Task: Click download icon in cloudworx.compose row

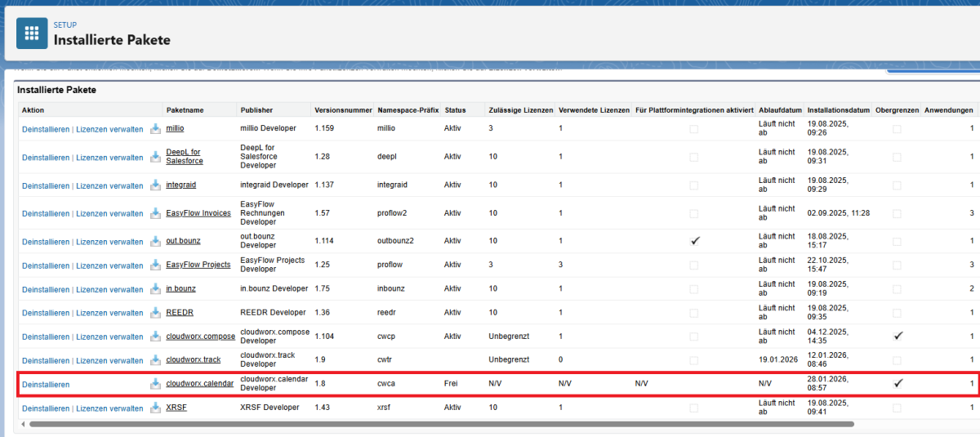Action: 155,336
